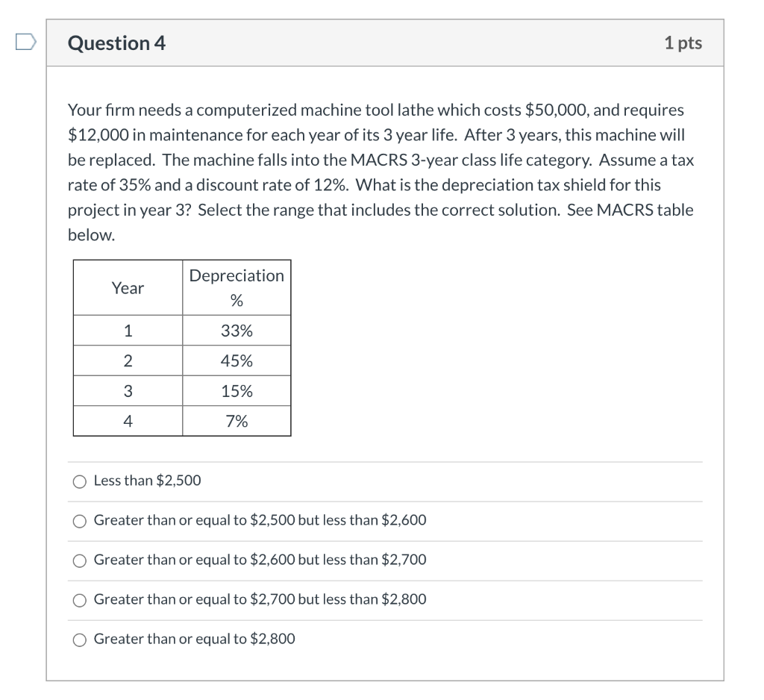Click the 33% table cell

point(237,330)
